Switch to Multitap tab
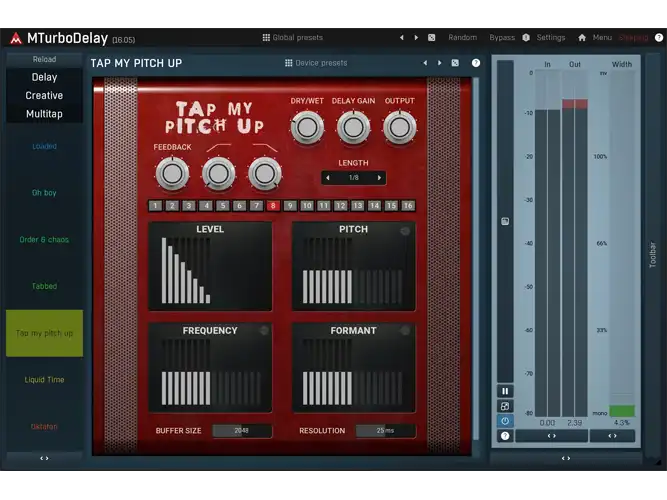This screenshot has height=500, width=667. pyautogui.click(x=44, y=114)
